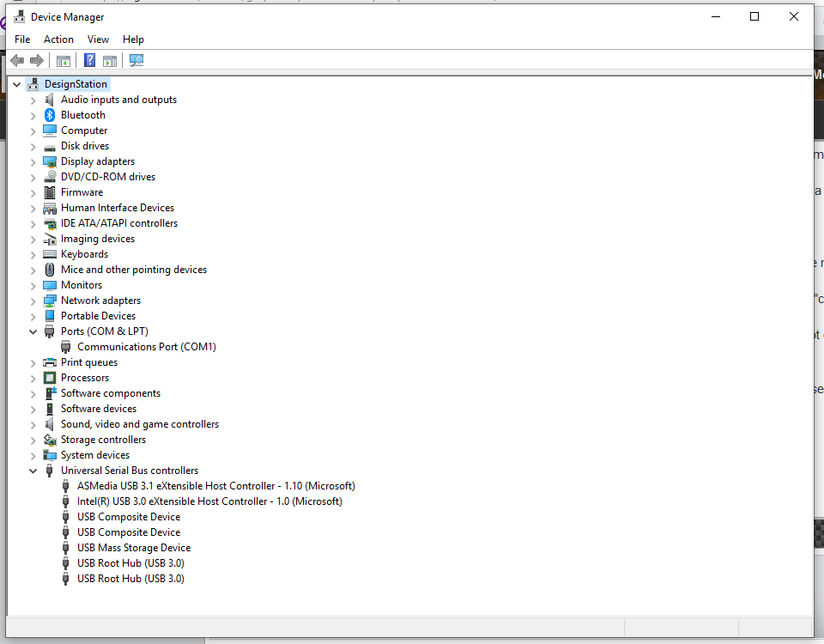
Task: Select Mice and other pointing devices label
Action: (134, 270)
